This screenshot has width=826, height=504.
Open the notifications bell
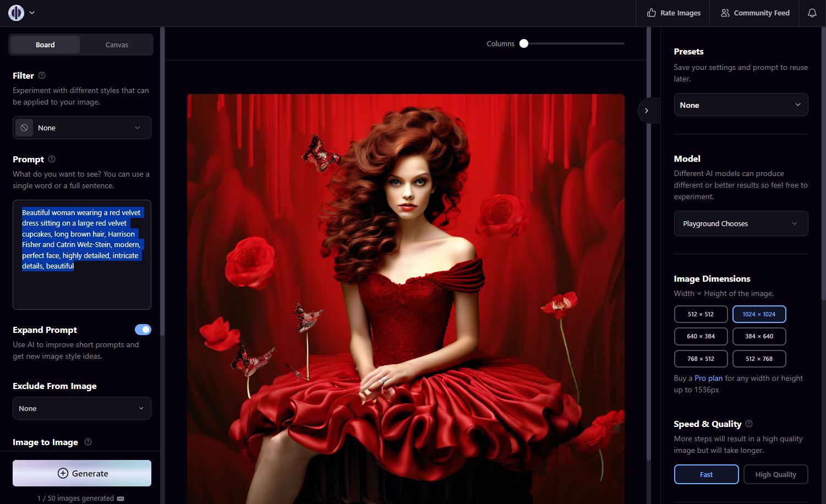pyautogui.click(x=812, y=13)
